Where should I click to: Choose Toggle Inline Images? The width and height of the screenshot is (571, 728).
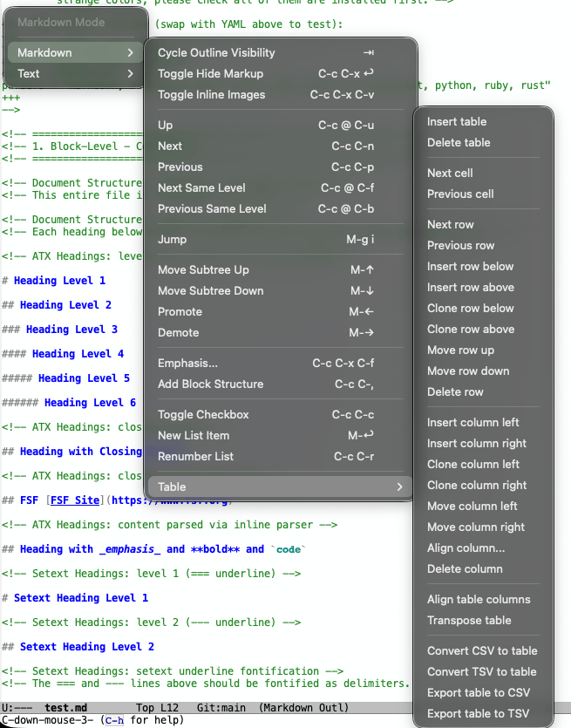(x=281, y=94)
